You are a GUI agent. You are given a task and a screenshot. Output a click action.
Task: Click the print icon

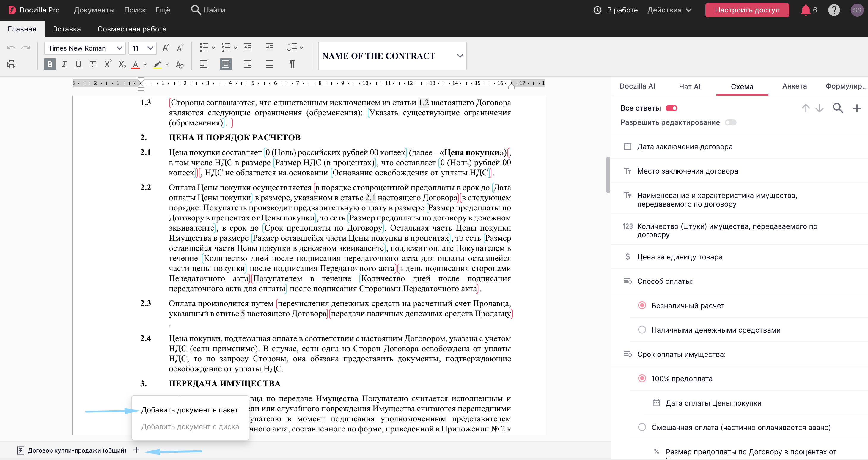pyautogui.click(x=11, y=64)
